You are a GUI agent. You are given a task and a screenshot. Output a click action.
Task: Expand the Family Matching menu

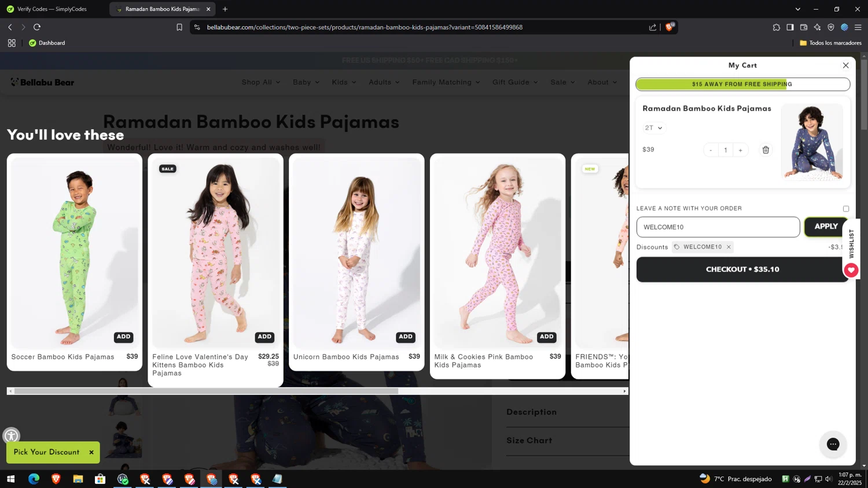pyautogui.click(x=446, y=82)
